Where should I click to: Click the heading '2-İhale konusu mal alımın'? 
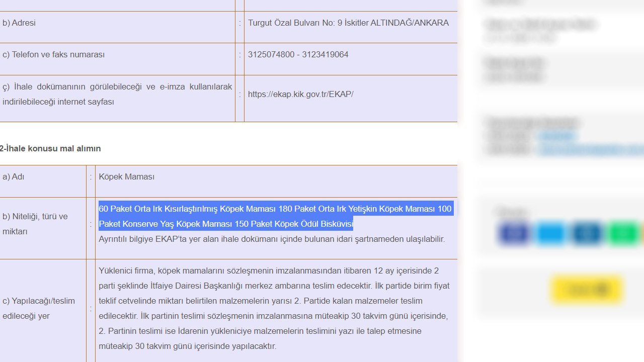click(x=50, y=148)
